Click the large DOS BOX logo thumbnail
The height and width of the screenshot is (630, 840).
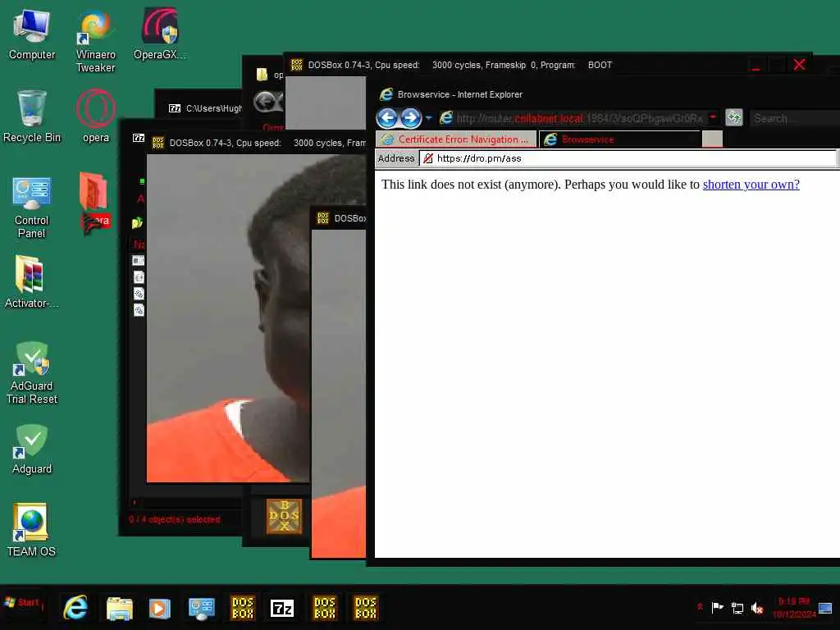284,517
